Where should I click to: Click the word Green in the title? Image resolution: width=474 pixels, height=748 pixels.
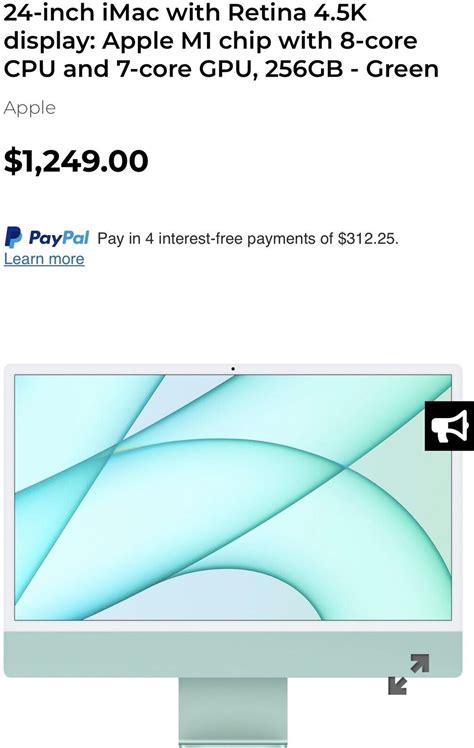402,69
